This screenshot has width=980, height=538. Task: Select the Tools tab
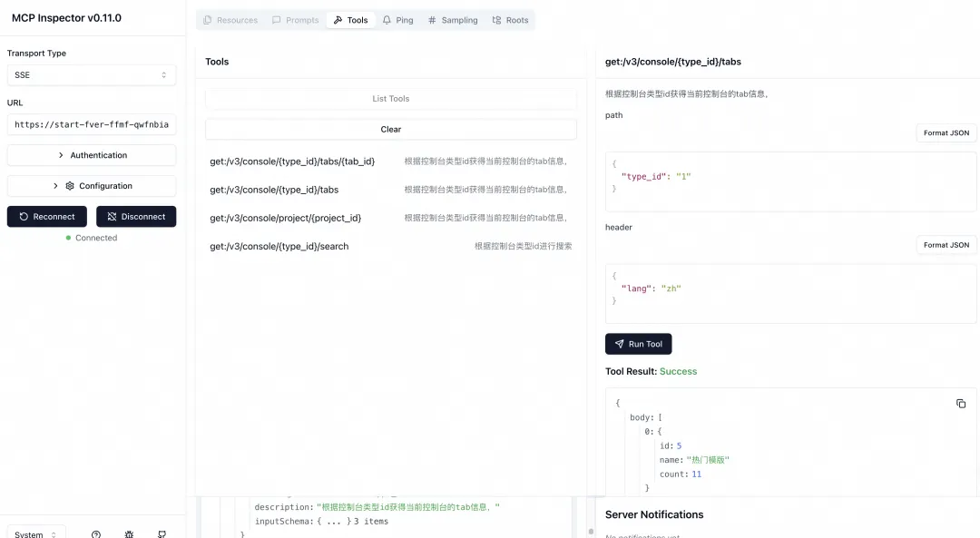pyautogui.click(x=350, y=20)
